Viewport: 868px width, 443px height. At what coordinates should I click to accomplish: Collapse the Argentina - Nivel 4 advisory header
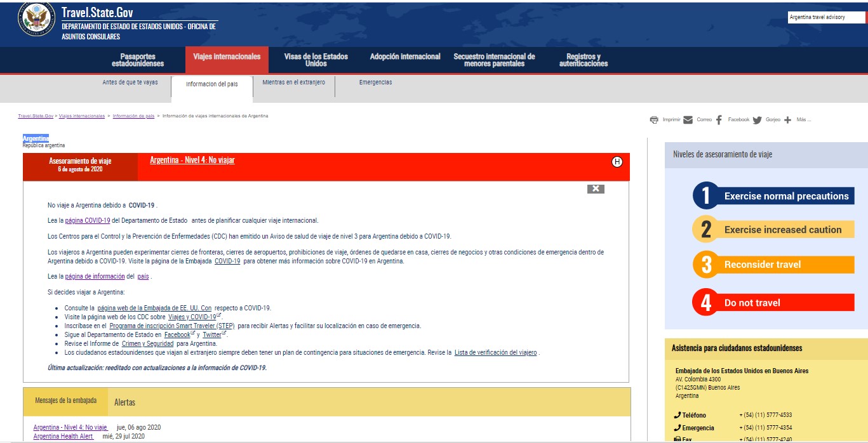pos(192,160)
